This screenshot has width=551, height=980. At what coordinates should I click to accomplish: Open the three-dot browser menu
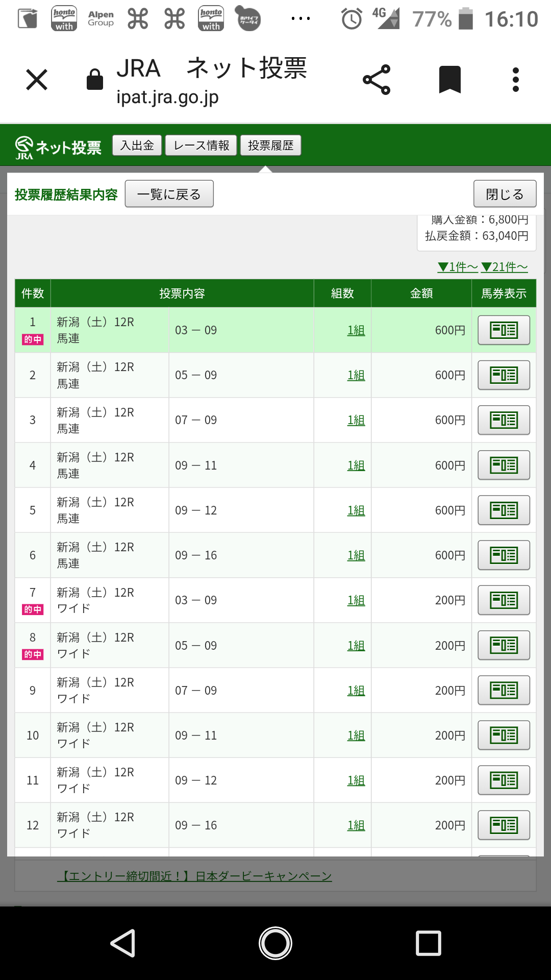(515, 80)
